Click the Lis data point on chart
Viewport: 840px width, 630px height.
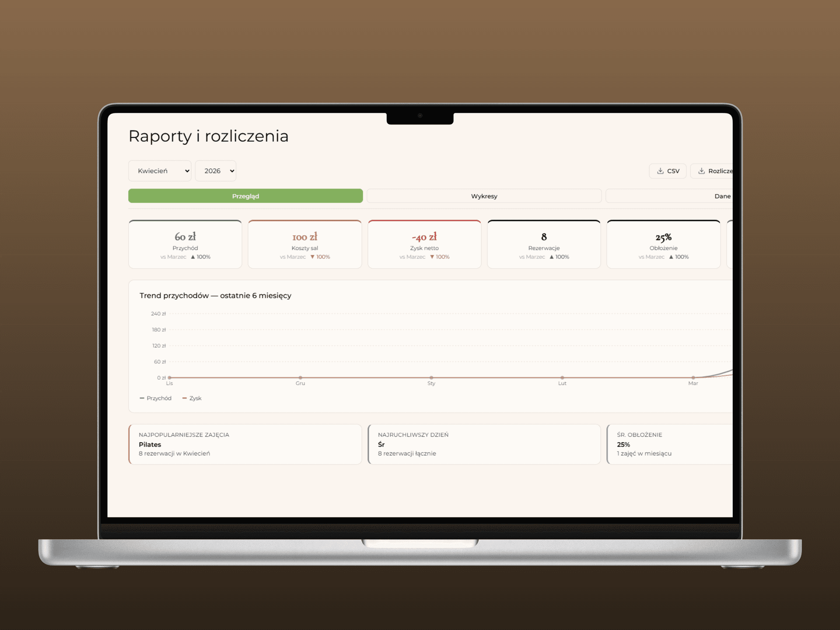[169, 378]
